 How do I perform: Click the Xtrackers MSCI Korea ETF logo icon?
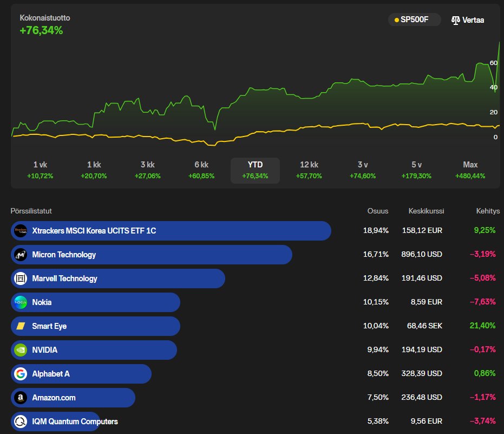21,231
